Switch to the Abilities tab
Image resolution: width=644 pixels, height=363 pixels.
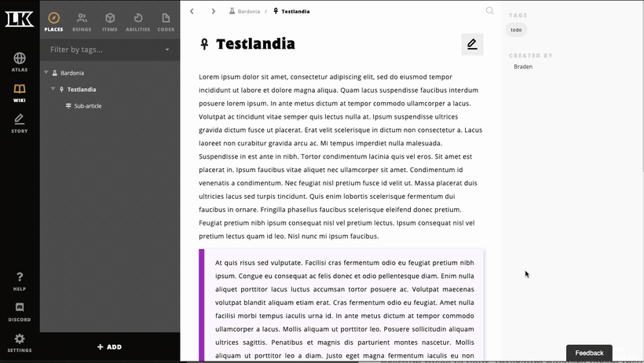pyautogui.click(x=138, y=22)
